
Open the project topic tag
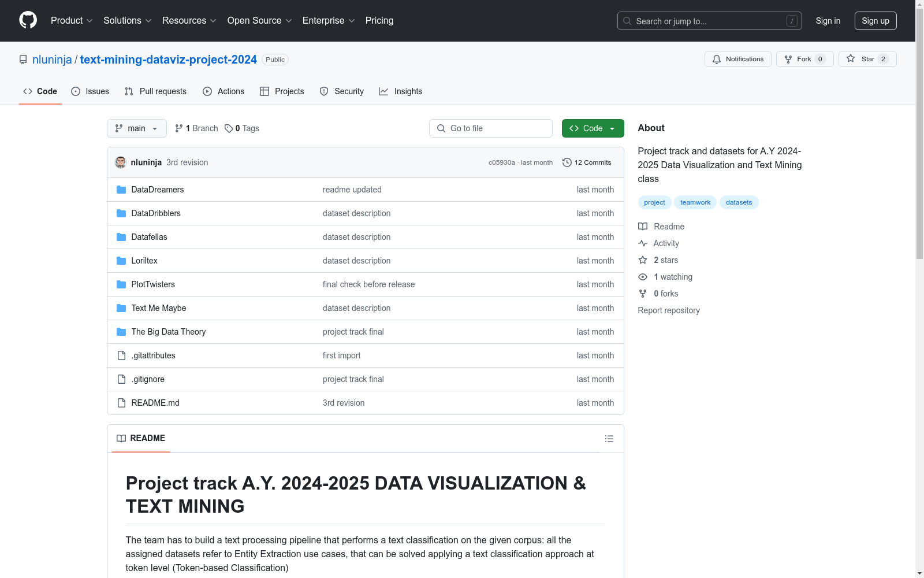[x=655, y=202]
